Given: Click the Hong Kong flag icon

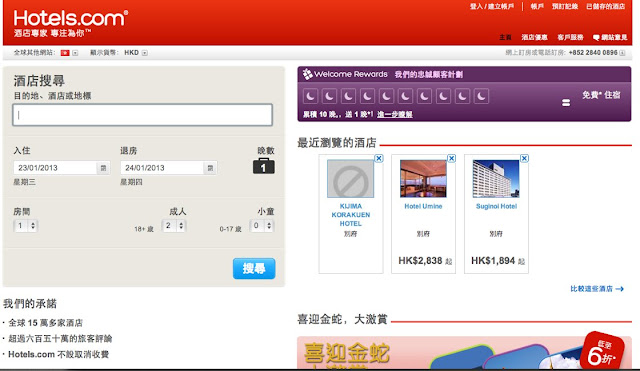Looking at the screenshot, I should pos(65,53).
